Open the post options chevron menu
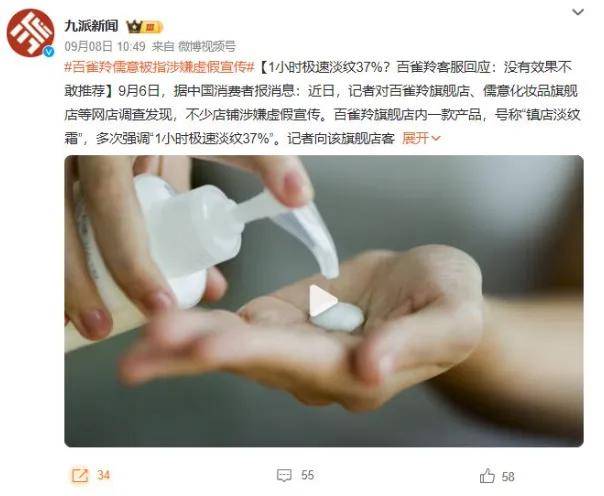604x496 pixels. pyautogui.click(x=578, y=12)
